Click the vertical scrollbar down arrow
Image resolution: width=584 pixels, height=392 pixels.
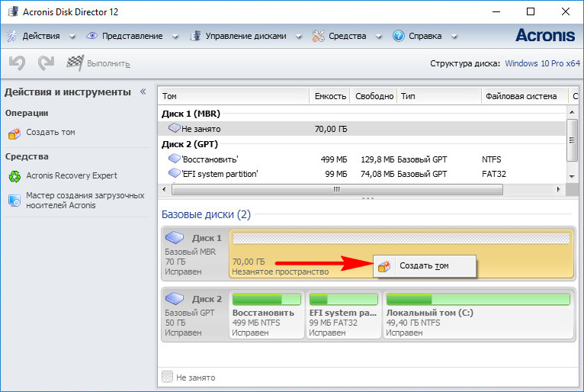[x=572, y=177]
